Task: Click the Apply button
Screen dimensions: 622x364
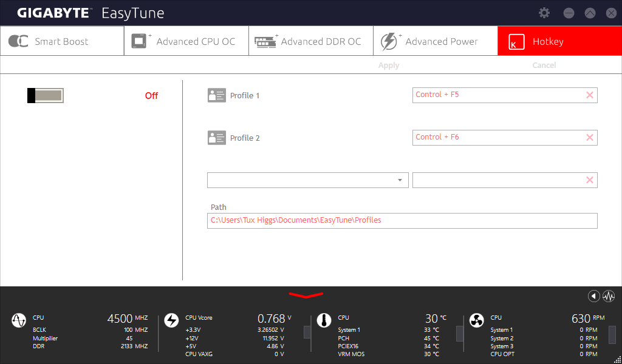Action: [389, 66]
